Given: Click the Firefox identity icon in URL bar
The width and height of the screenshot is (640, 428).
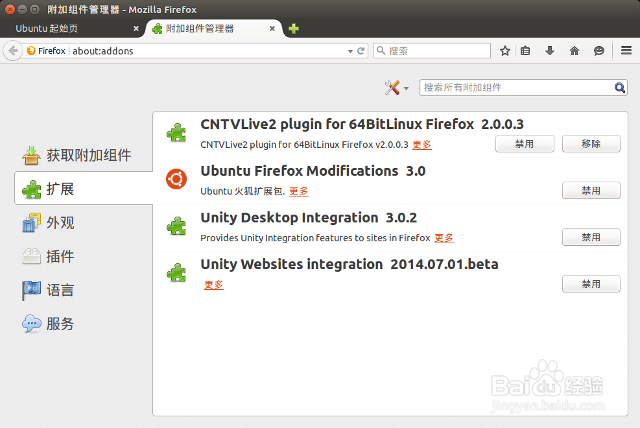Looking at the screenshot, I should point(31,51).
